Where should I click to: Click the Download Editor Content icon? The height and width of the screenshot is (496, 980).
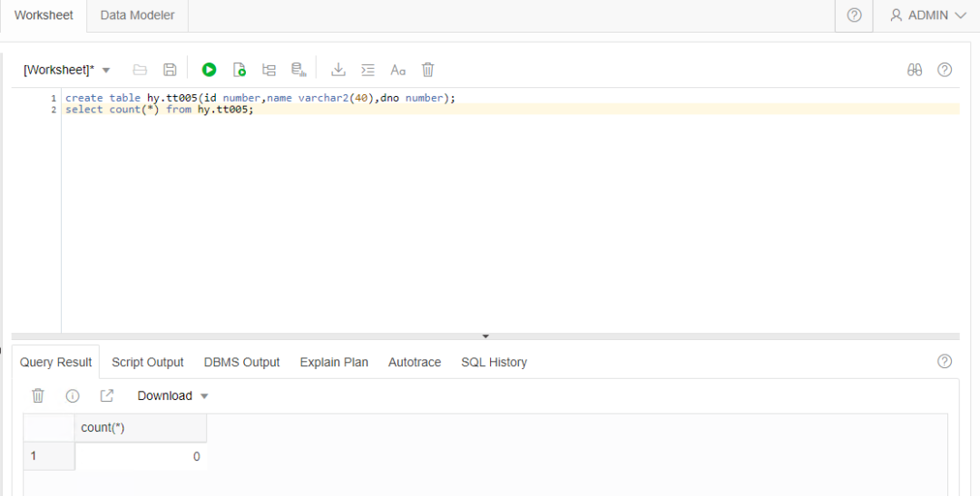338,70
